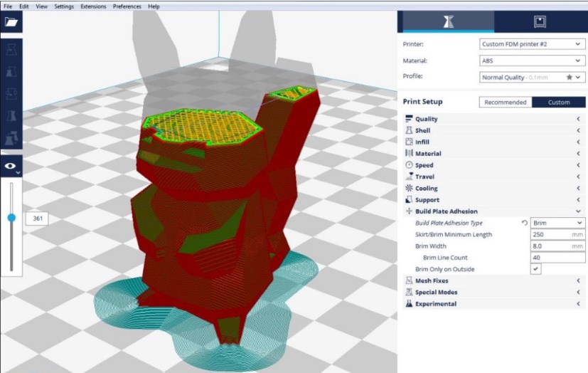The height and width of the screenshot is (373, 588).
Task: Open view mode eye icon
Action: (11, 166)
